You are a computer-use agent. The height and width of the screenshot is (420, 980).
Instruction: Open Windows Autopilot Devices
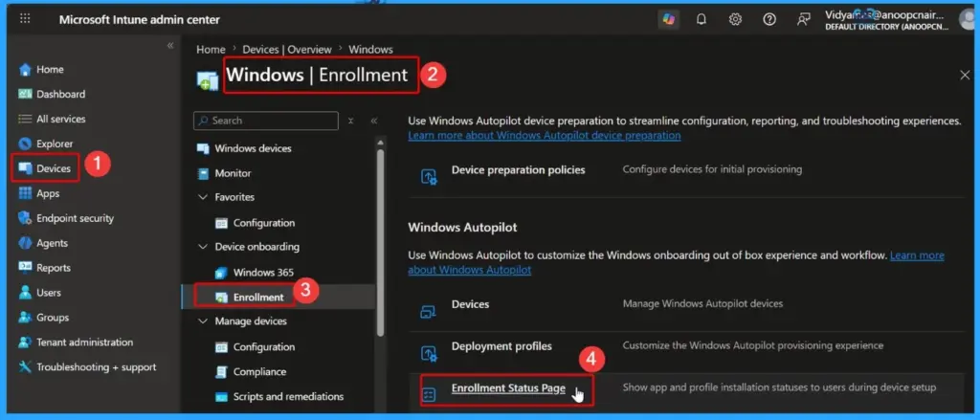click(470, 303)
